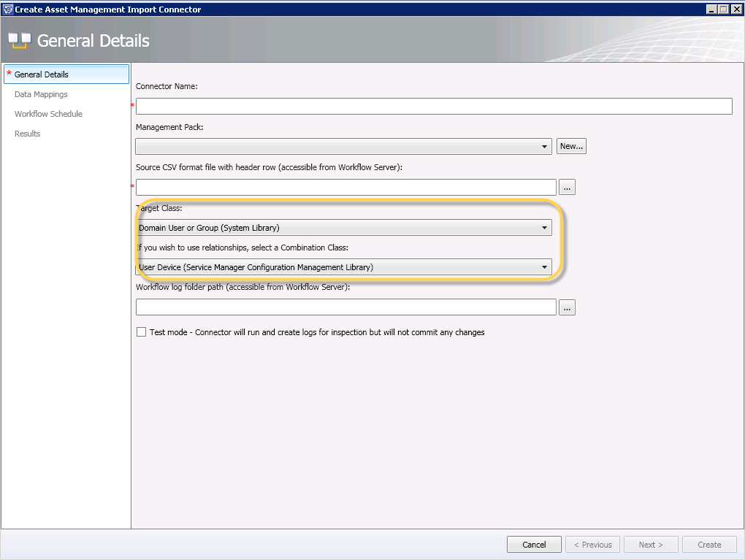Click the window title bar app icon
The height and width of the screenshot is (560, 745).
click(x=8, y=9)
